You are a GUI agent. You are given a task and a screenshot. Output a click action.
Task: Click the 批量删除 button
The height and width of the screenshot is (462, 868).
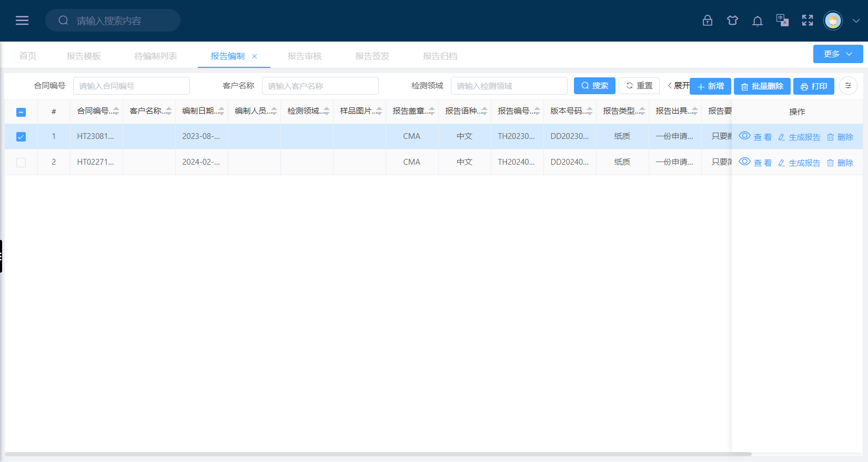coord(762,86)
